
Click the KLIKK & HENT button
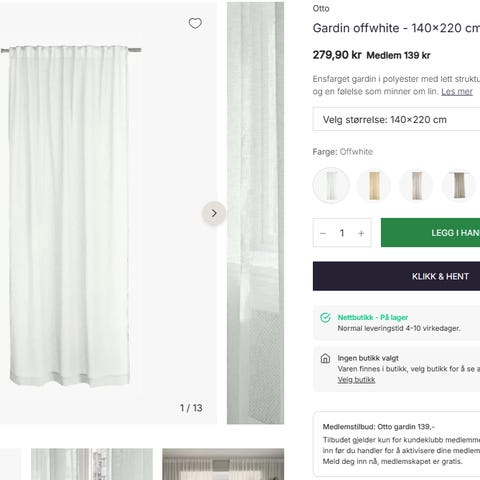tap(396, 276)
